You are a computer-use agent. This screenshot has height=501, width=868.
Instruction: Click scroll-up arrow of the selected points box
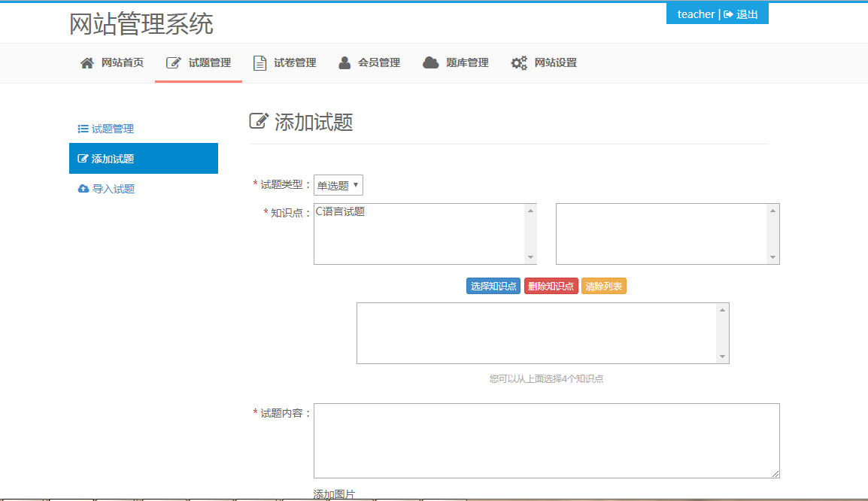click(722, 310)
